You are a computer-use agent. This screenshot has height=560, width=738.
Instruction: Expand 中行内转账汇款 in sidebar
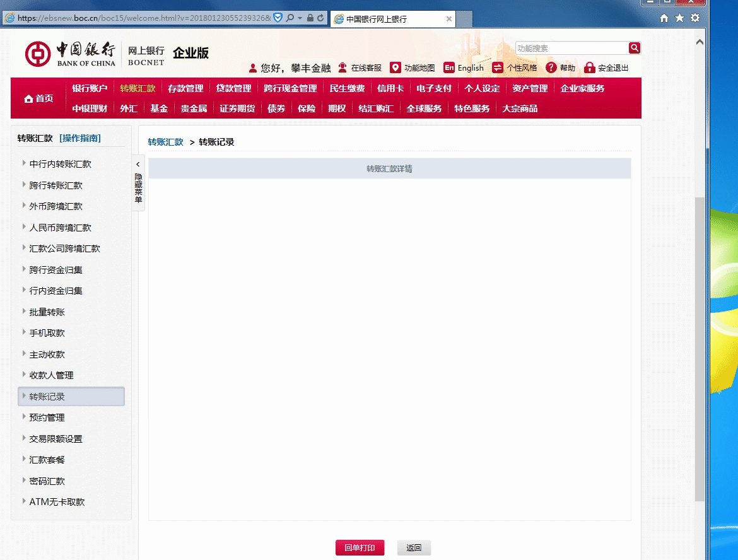click(x=60, y=164)
